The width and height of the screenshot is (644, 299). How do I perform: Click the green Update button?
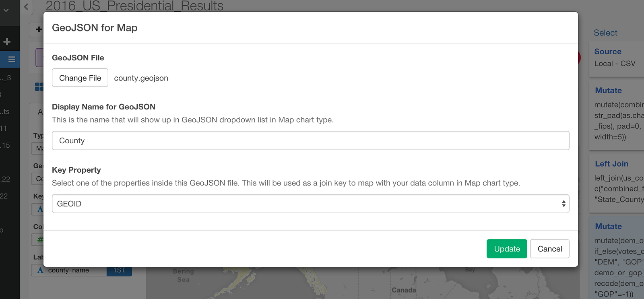point(507,249)
